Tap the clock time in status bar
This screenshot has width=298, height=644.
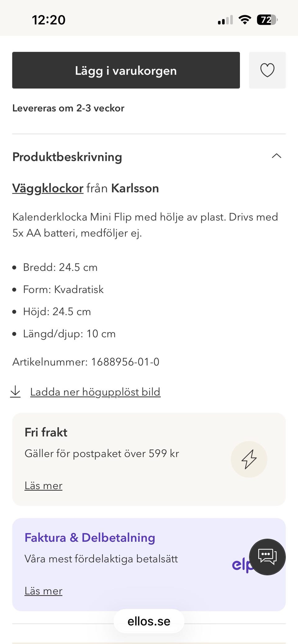pos(49,20)
